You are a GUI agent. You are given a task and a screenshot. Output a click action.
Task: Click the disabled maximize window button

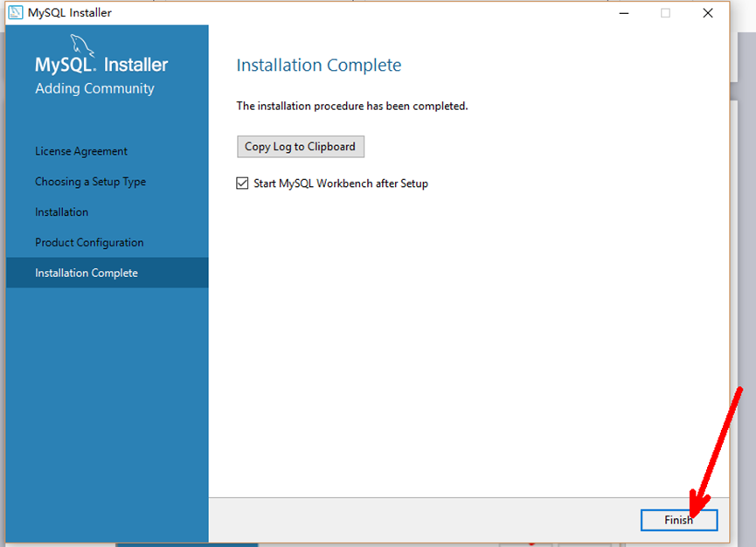pyautogui.click(x=665, y=13)
